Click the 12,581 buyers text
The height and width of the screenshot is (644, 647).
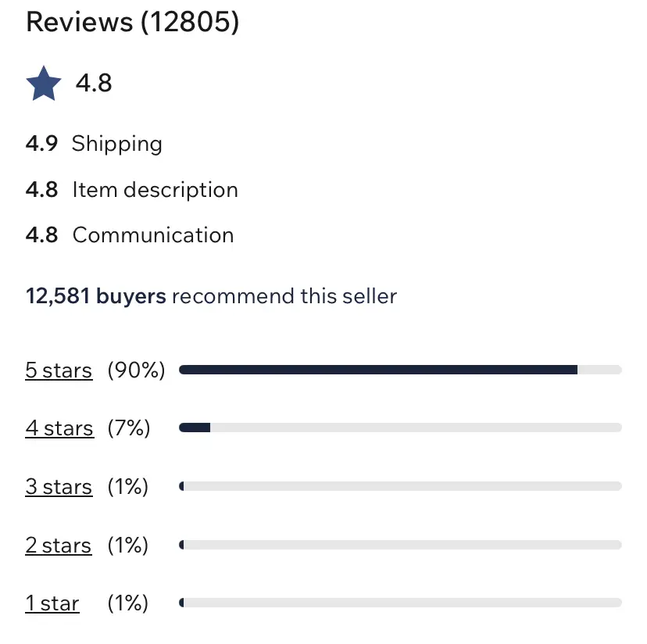tap(96, 296)
